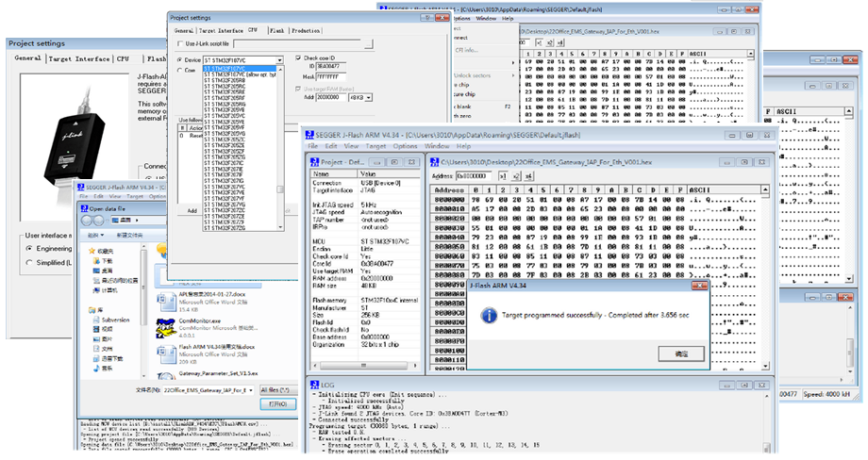Click the Address field in hex viewer
The width and height of the screenshot is (868, 460).
[475, 176]
